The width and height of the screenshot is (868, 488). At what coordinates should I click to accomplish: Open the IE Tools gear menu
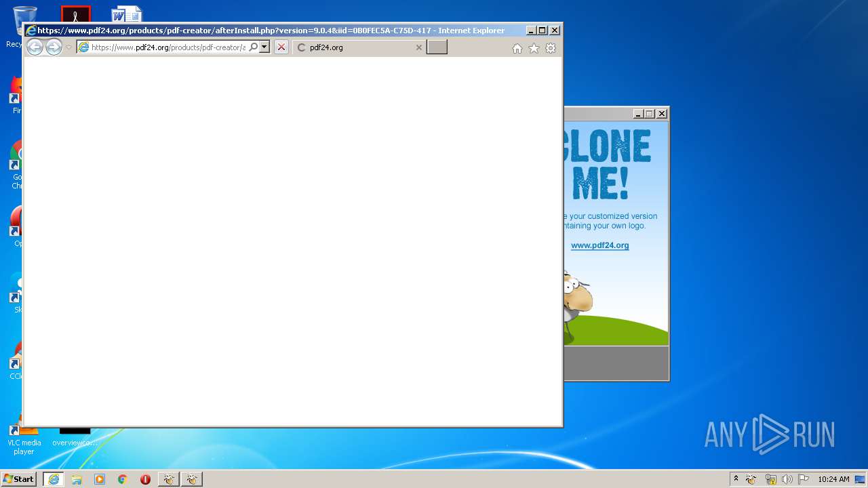click(551, 48)
